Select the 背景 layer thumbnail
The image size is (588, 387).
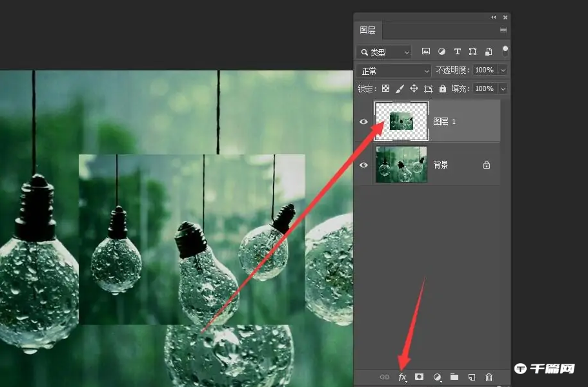401,165
